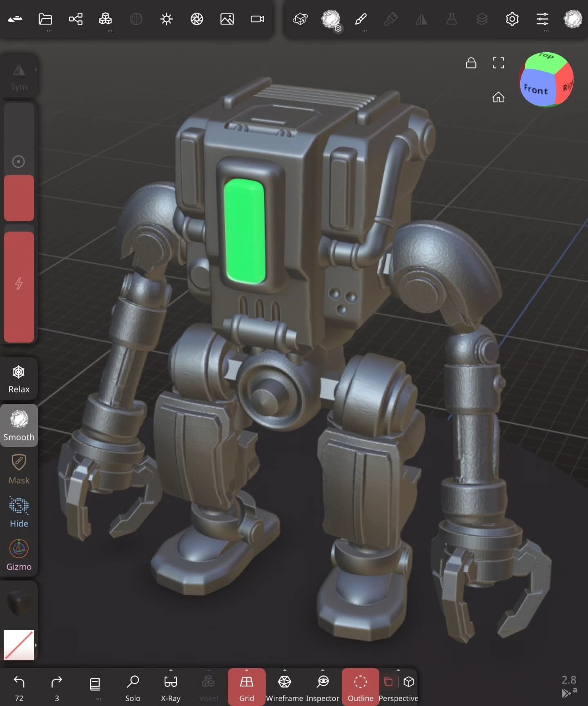Screen dimensions: 588x706
Task: Disable the Outline display
Action: tap(360, 687)
